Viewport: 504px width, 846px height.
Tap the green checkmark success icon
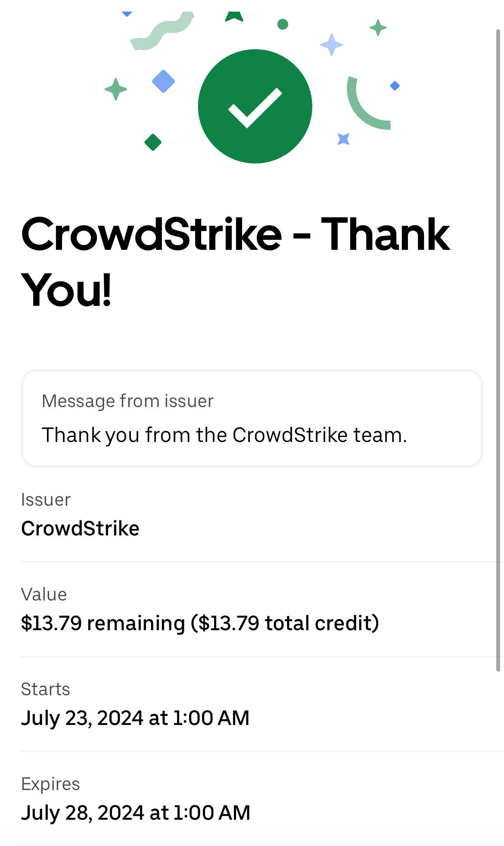255,106
